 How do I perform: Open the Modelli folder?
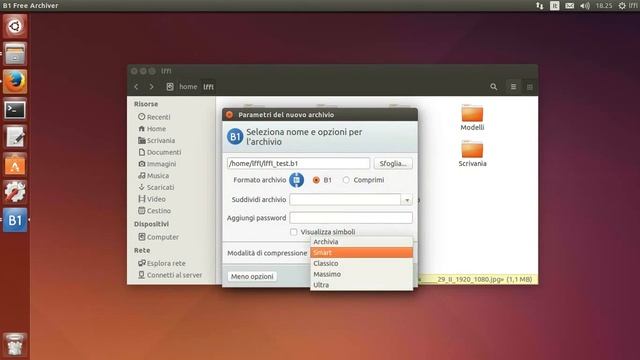pos(472,118)
